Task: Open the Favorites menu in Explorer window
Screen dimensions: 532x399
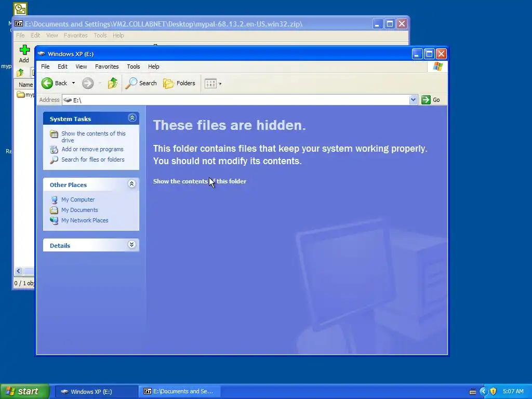Action: click(107, 66)
